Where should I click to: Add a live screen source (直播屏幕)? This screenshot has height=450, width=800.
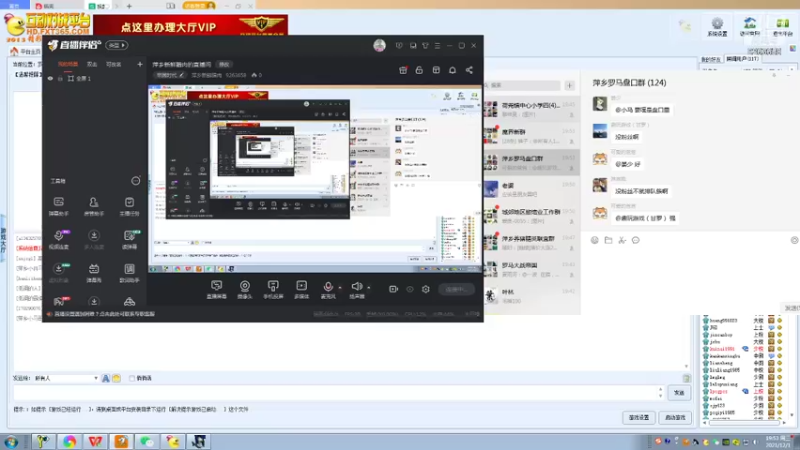click(x=216, y=289)
